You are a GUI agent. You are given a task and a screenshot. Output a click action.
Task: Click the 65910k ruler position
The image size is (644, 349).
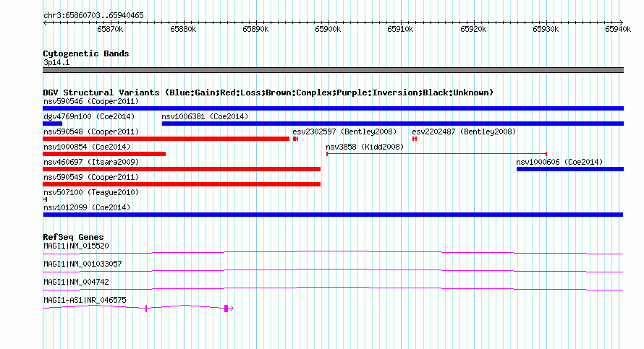[400, 29]
